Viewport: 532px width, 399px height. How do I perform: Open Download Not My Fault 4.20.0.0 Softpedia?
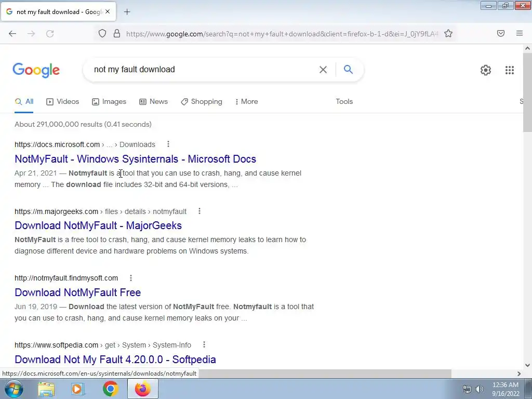click(115, 360)
